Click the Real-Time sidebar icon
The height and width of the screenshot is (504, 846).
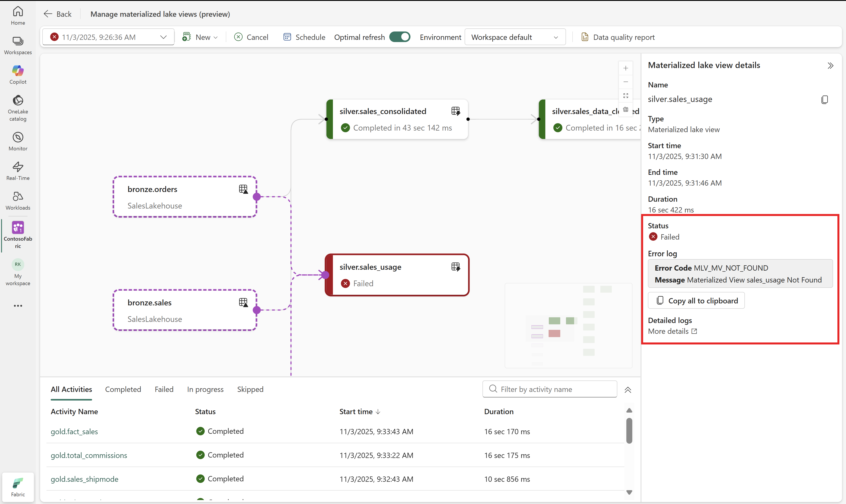18,167
